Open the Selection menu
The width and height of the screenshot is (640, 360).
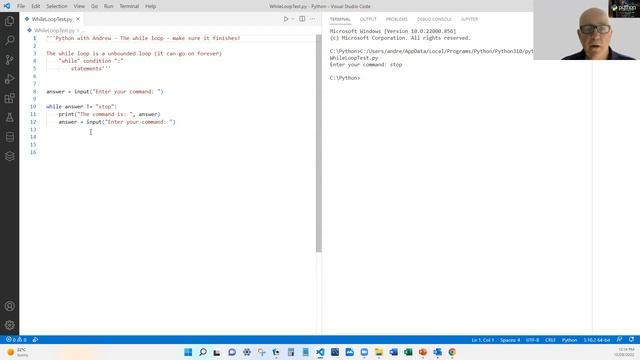56,6
